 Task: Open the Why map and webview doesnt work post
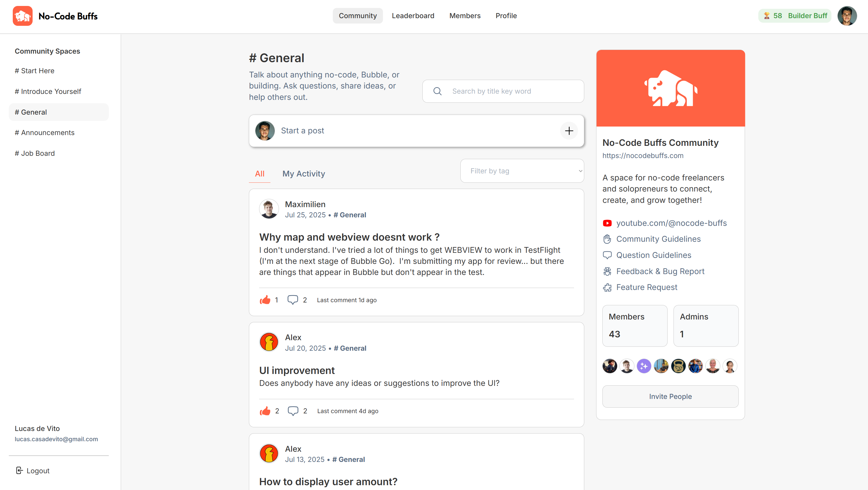coord(349,237)
